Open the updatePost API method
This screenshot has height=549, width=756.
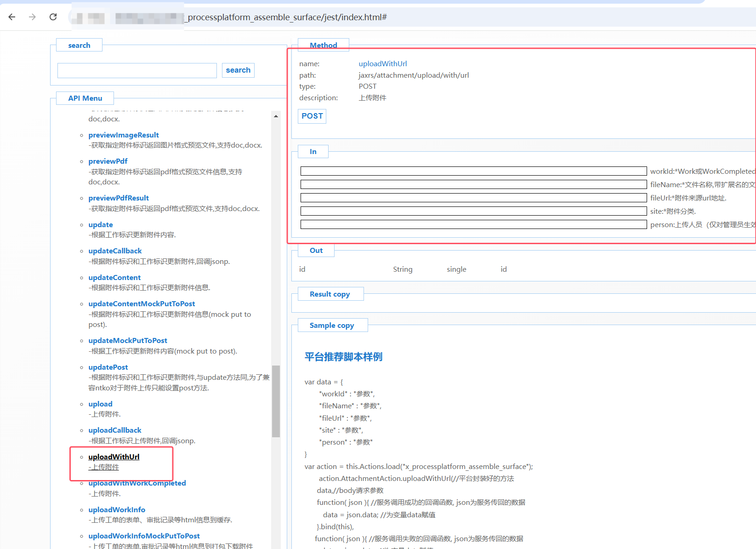108,367
